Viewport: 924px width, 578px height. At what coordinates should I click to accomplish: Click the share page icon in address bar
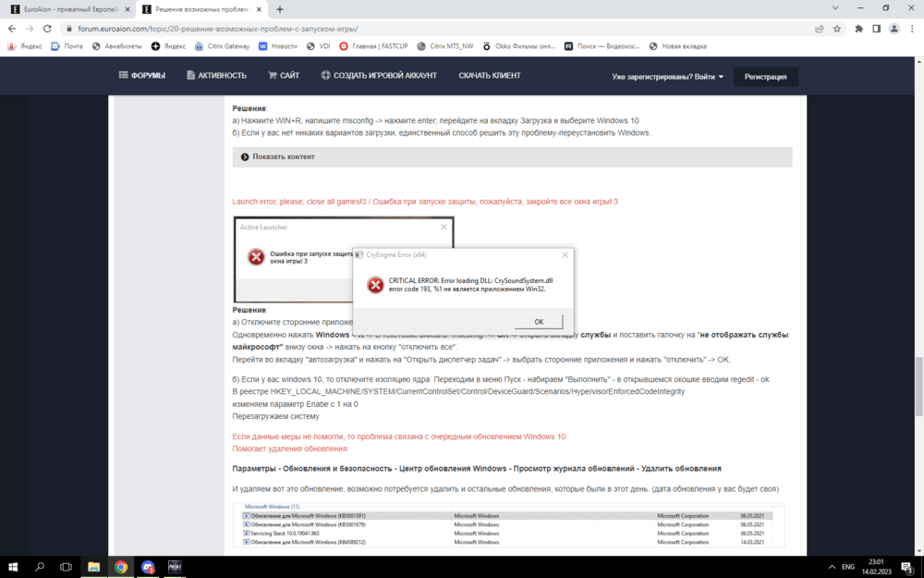[820, 29]
